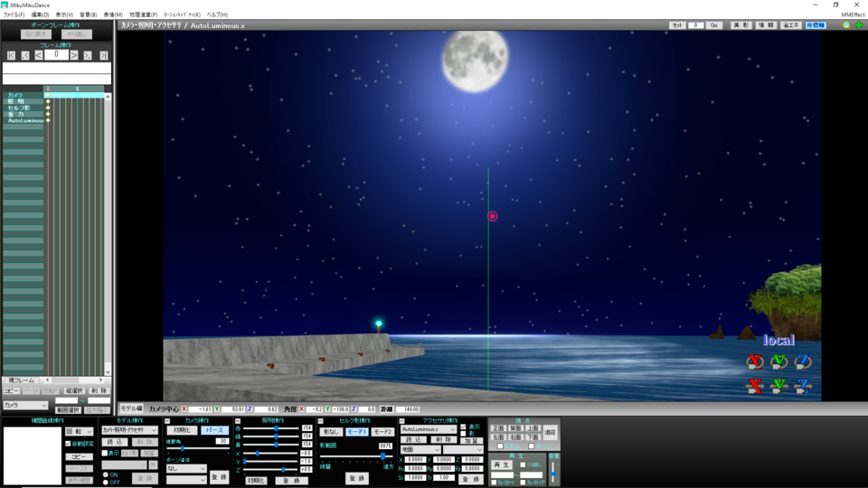Open the ファイル(F) menu
The image size is (868, 488).
coord(14,15)
